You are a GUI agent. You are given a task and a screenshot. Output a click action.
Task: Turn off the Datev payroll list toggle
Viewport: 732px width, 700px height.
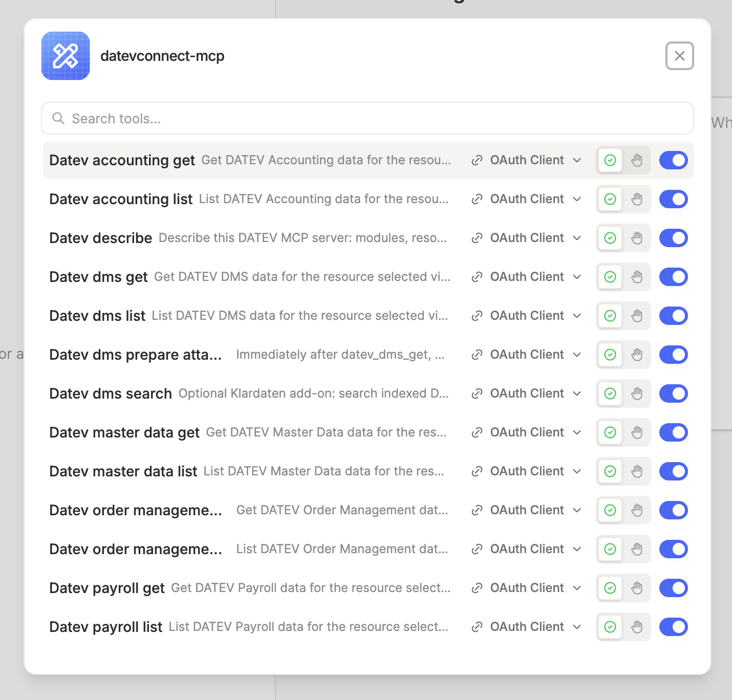673,627
